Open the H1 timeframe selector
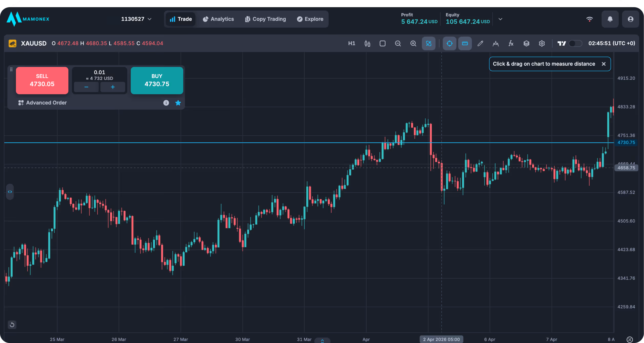This screenshot has width=644, height=343. 351,44
